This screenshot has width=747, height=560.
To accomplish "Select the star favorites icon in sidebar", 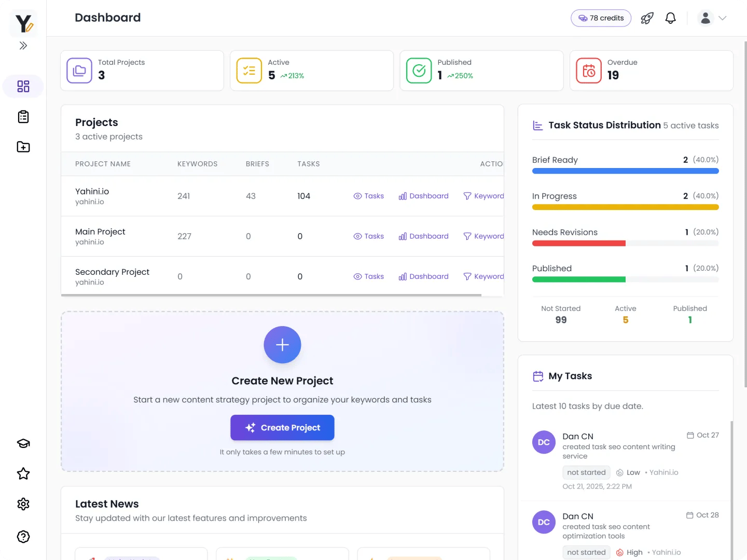I will pos(23,473).
